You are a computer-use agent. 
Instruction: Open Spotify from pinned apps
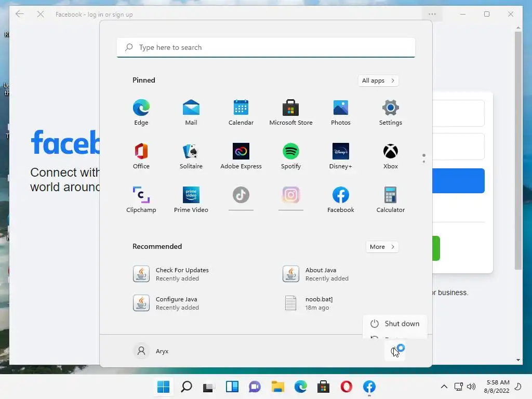coord(291,156)
